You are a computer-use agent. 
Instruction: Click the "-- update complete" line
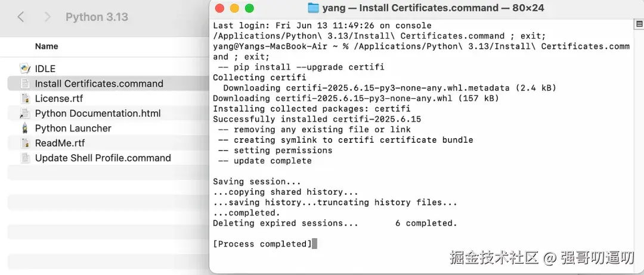(265, 161)
